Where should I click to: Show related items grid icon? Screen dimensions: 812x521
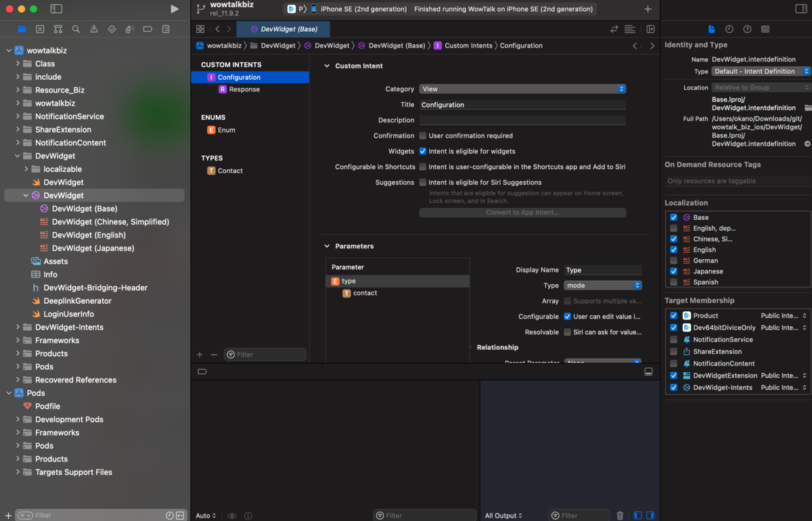pos(200,29)
